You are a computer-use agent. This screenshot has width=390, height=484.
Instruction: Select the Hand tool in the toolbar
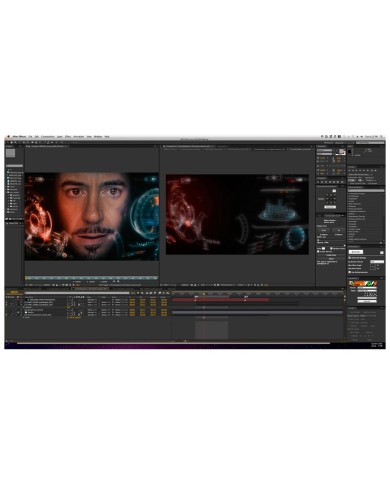point(11,142)
